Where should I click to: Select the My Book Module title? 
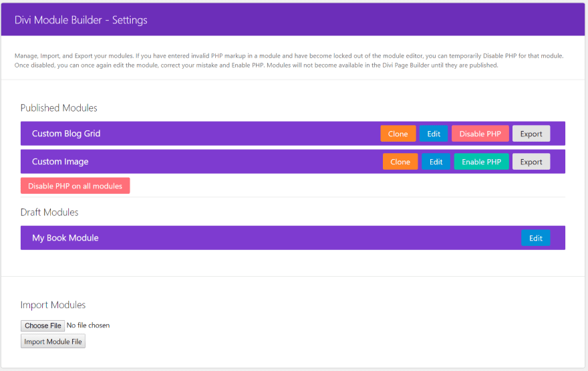pyautogui.click(x=65, y=238)
